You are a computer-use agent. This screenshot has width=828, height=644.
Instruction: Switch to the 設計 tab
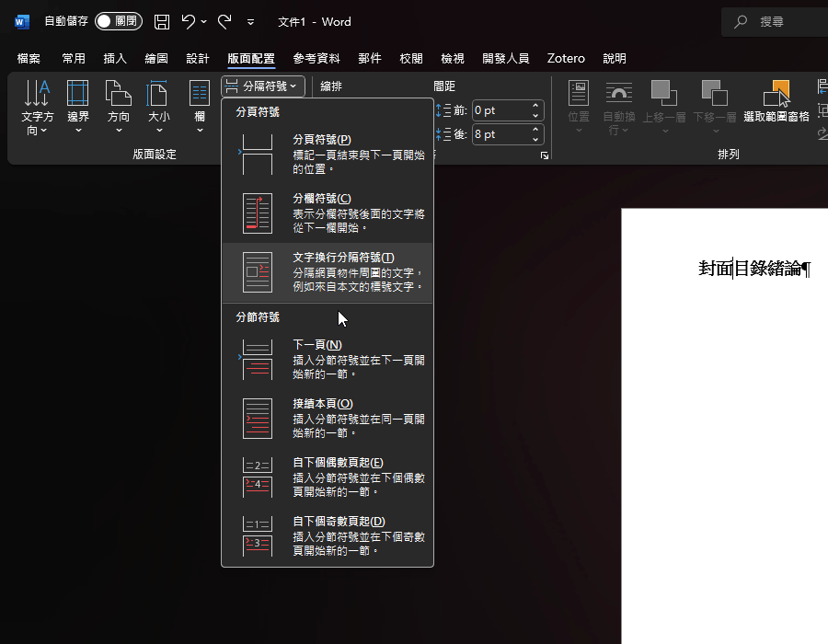click(198, 58)
